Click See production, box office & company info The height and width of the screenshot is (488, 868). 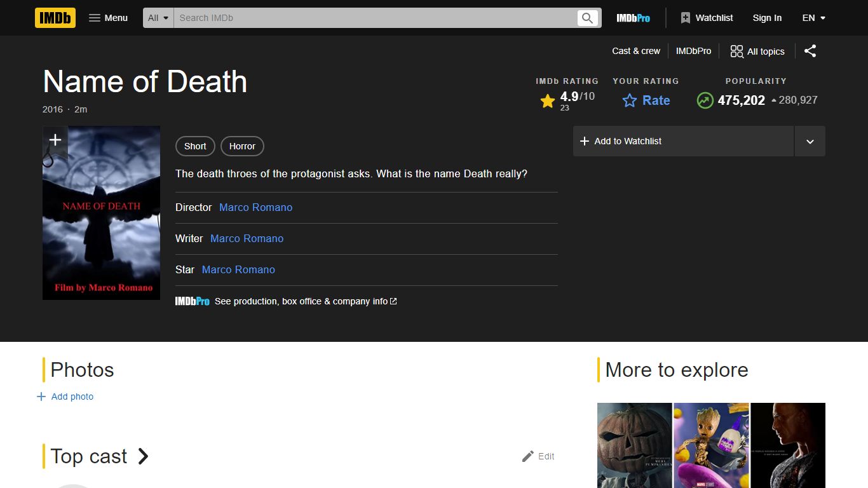(x=306, y=301)
